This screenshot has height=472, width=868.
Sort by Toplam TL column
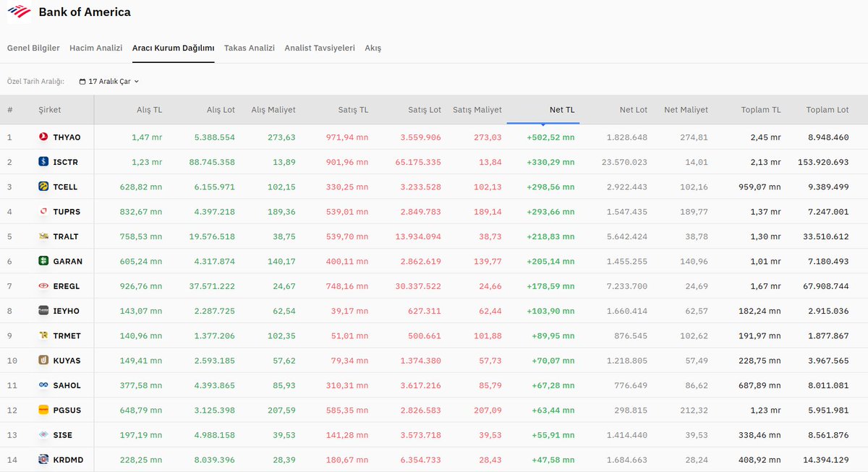pyautogui.click(x=761, y=110)
